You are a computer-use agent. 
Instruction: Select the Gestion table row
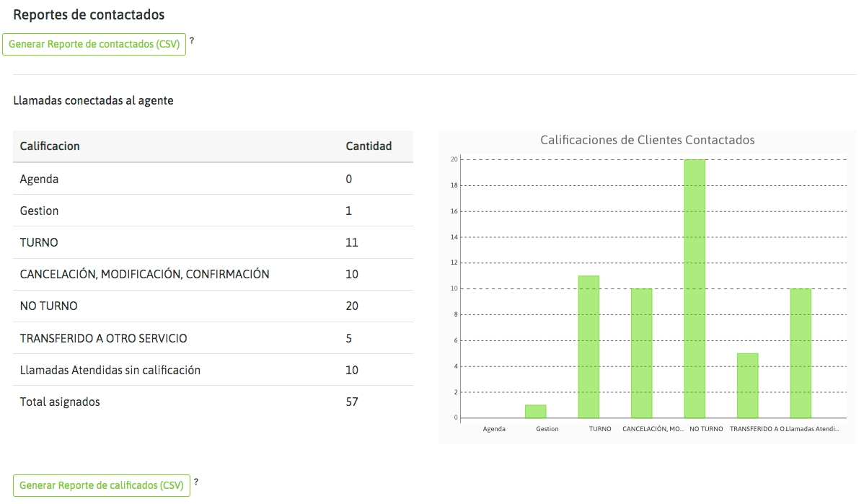[213, 211]
